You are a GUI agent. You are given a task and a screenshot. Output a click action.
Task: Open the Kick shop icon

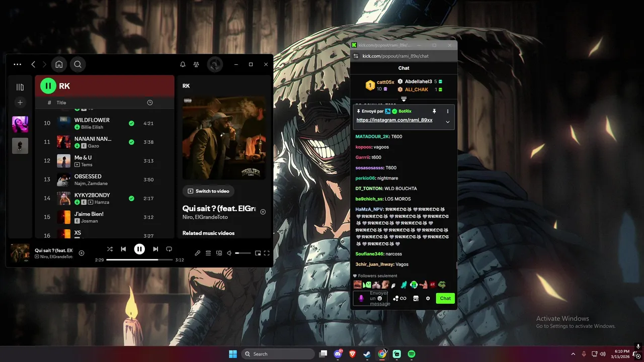click(x=416, y=298)
